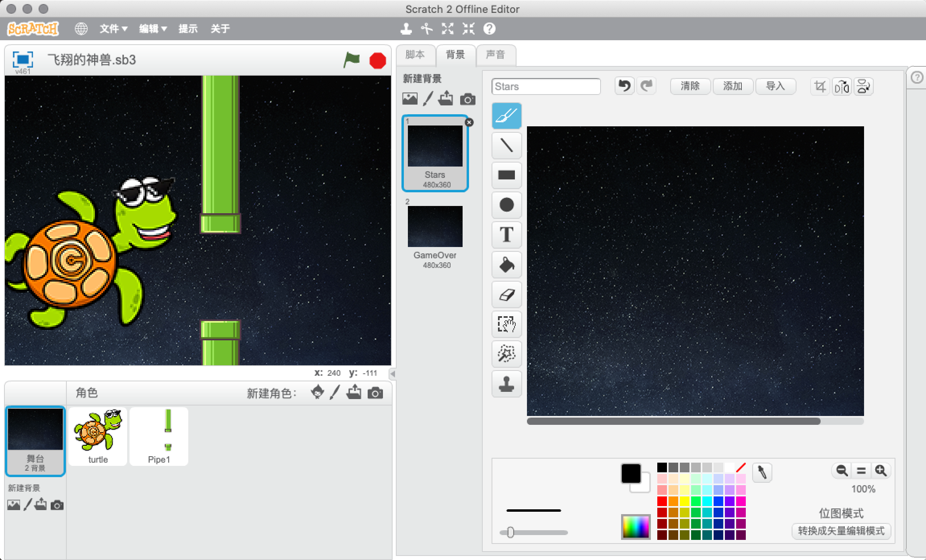Click the red stop sign button

[x=378, y=61]
